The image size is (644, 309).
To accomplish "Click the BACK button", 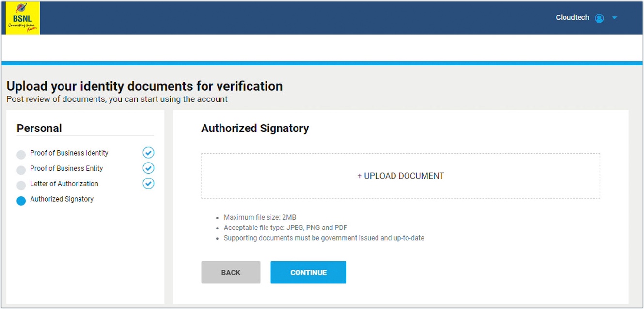I will [x=231, y=272].
